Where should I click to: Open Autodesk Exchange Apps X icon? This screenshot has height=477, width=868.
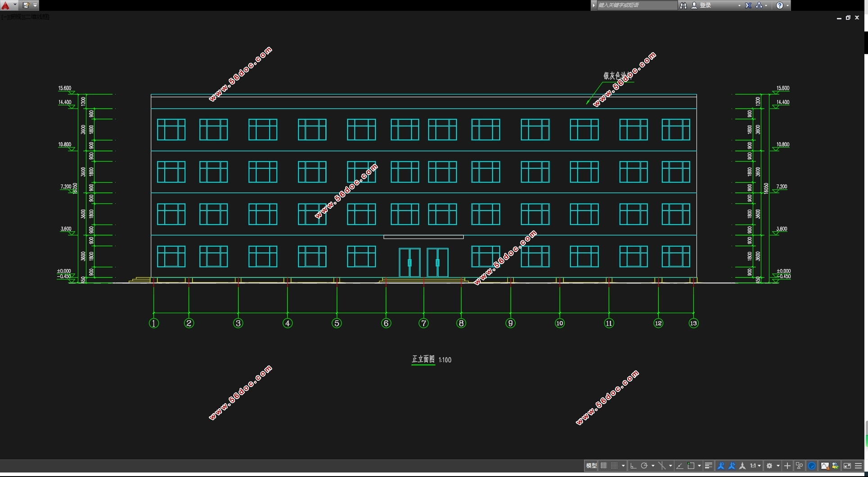point(748,5)
